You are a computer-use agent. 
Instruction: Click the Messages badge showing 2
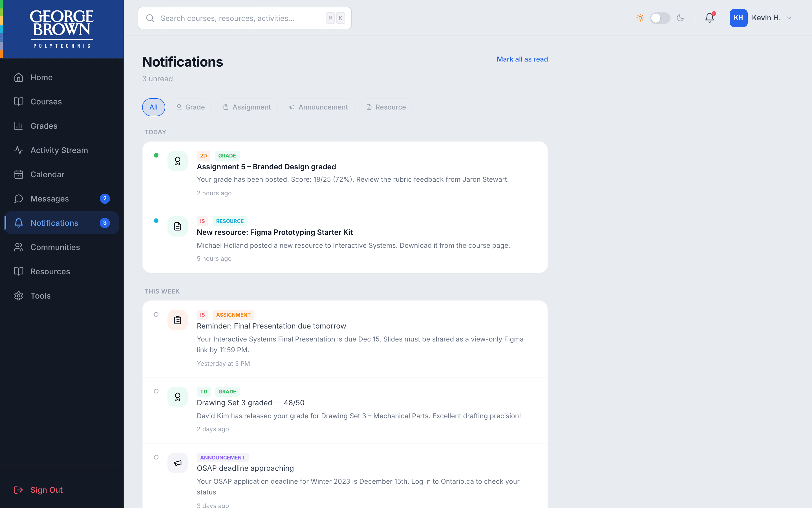coord(105,199)
